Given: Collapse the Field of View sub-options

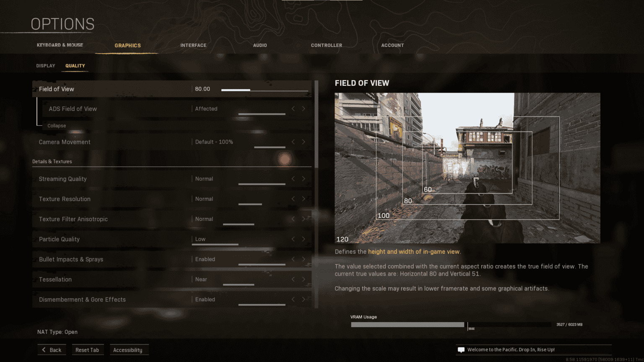Looking at the screenshot, I should (56, 125).
